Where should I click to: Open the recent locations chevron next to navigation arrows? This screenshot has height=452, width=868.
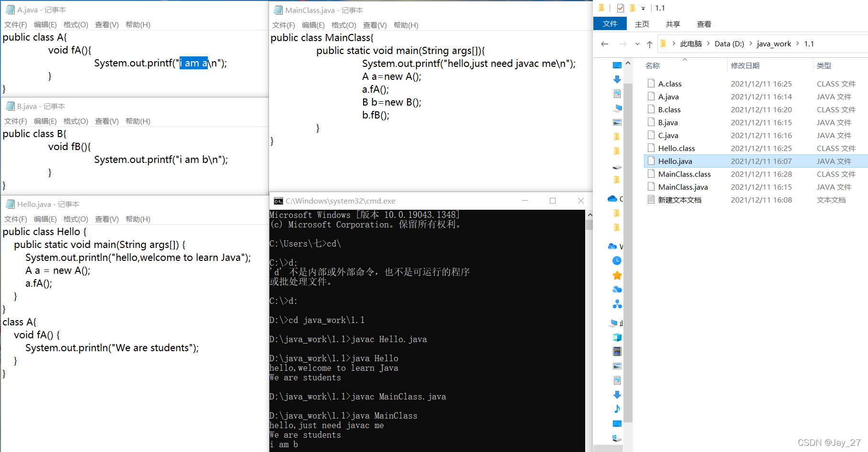[x=637, y=43]
